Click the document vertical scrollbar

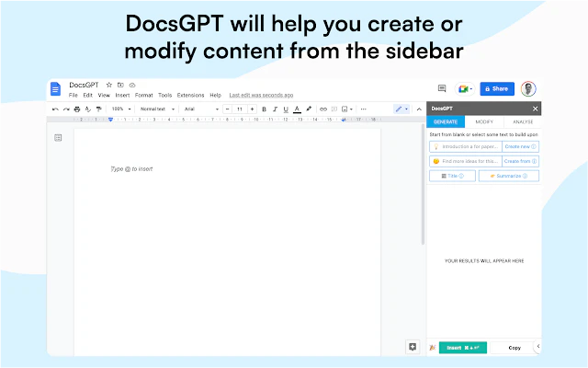point(423,186)
